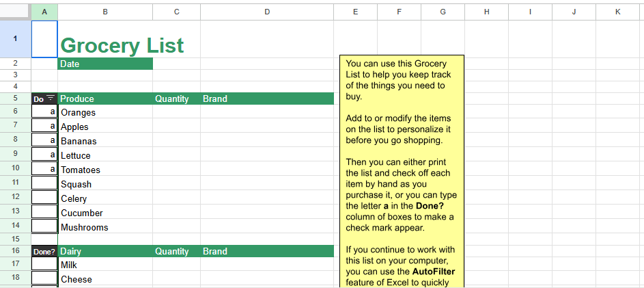Check the Done box beside Squash
Image resolution: width=644 pixels, height=288 pixels.
[44, 184]
